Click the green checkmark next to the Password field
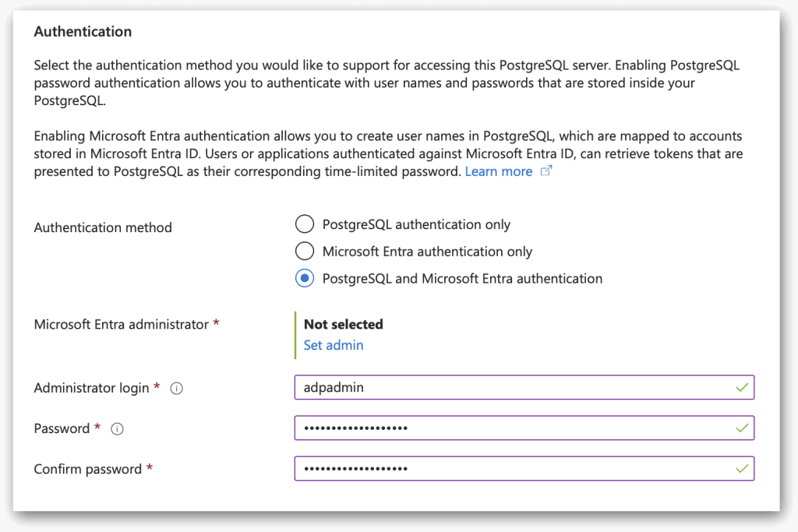The image size is (798, 532). coord(743,428)
